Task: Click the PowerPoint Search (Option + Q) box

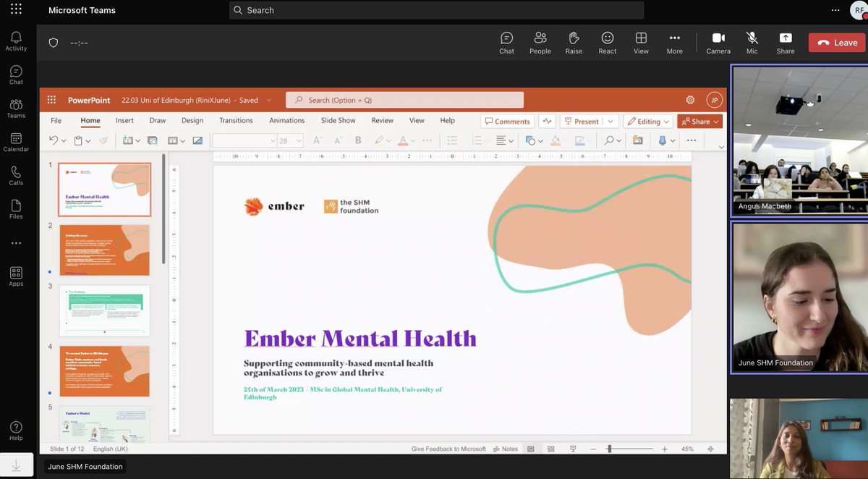Action: click(404, 100)
